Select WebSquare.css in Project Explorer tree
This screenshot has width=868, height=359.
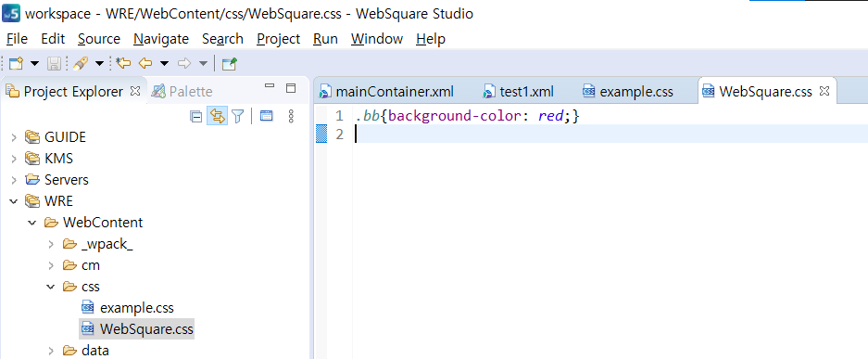(x=146, y=329)
